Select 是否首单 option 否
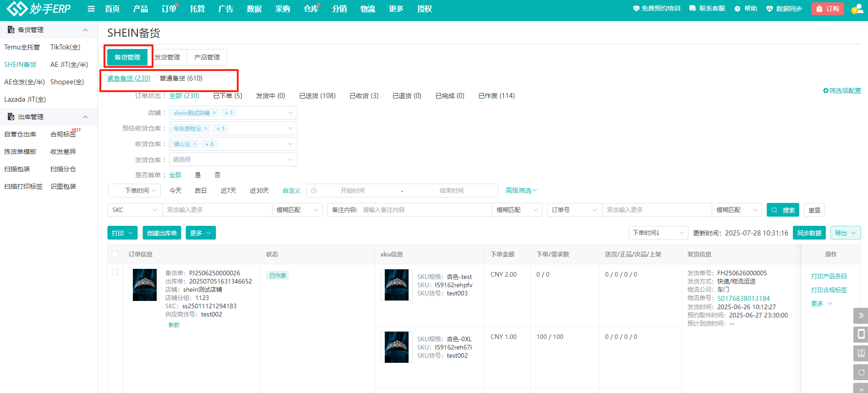Image resolution: width=868 pixels, height=393 pixels. [x=218, y=175]
